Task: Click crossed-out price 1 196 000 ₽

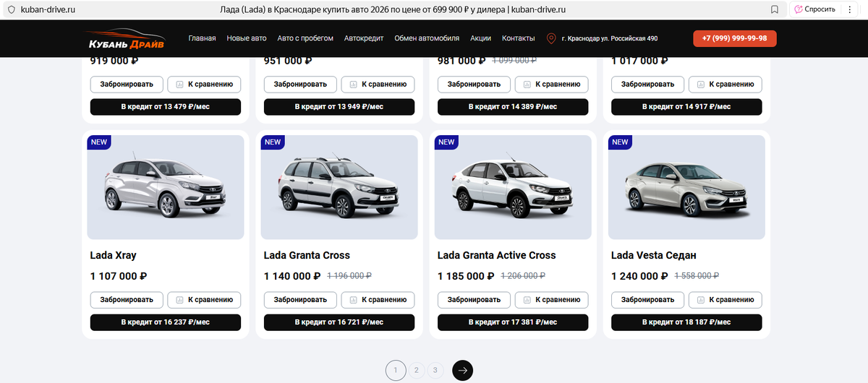Action: pyautogui.click(x=350, y=276)
